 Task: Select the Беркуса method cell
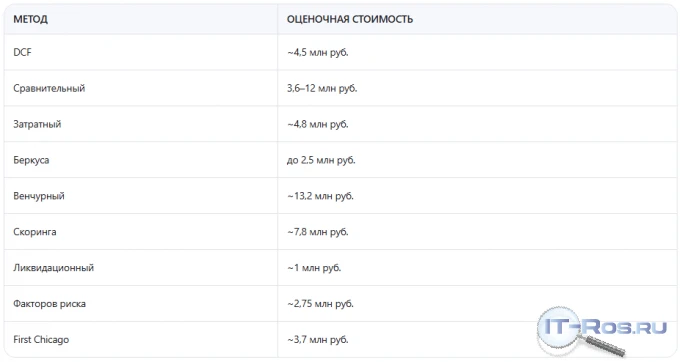(x=141, y=160)
